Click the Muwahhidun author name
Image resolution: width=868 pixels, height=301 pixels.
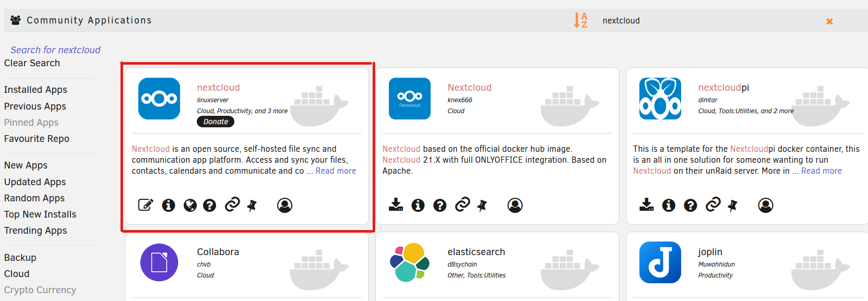coord(717,264)
